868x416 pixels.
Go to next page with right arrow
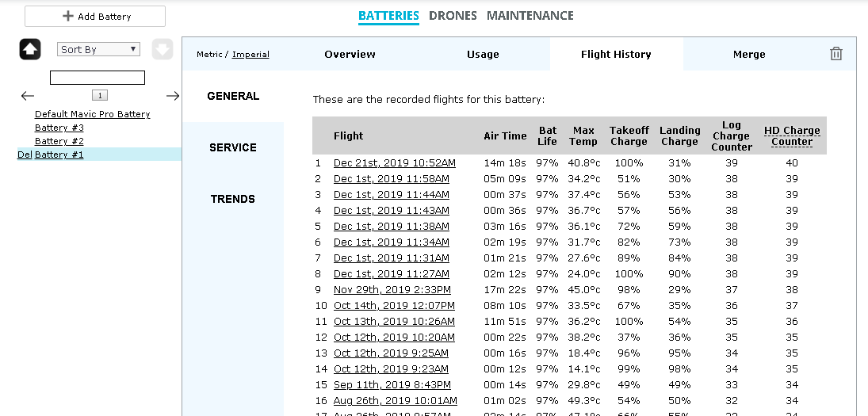point(173,96)
